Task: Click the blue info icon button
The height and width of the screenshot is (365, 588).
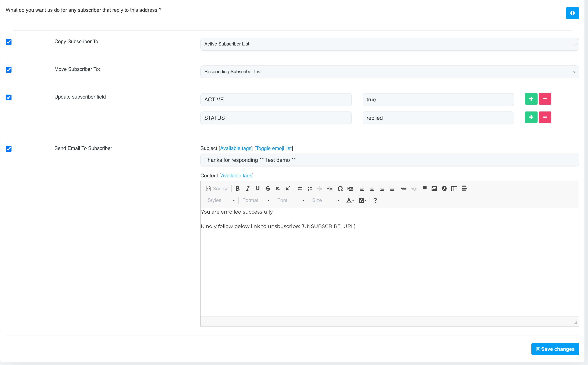Action: 572,13
